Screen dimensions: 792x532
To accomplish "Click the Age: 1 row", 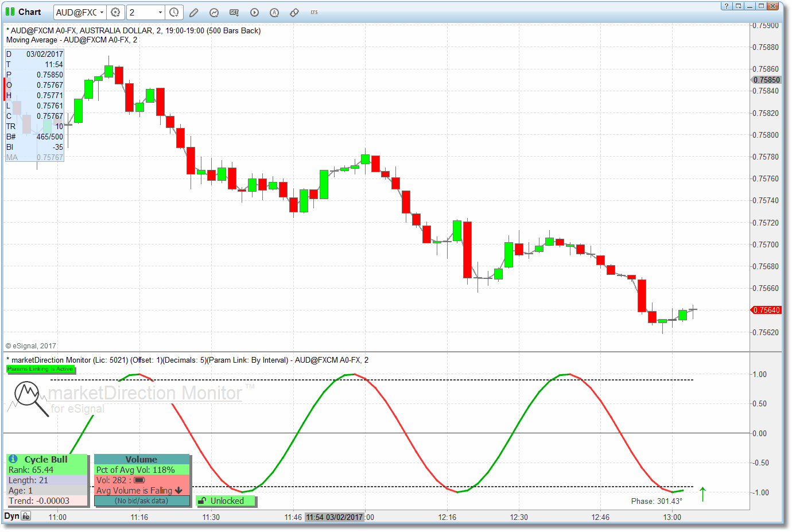I will (x=46, y=491).
